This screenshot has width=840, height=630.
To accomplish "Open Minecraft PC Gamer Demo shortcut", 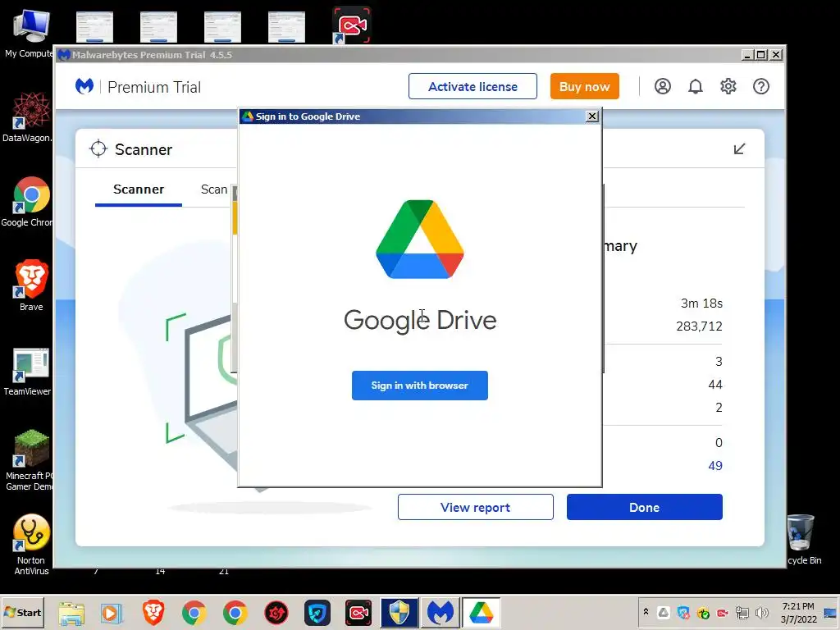I will pyautogui.click(x=30, y=459).
